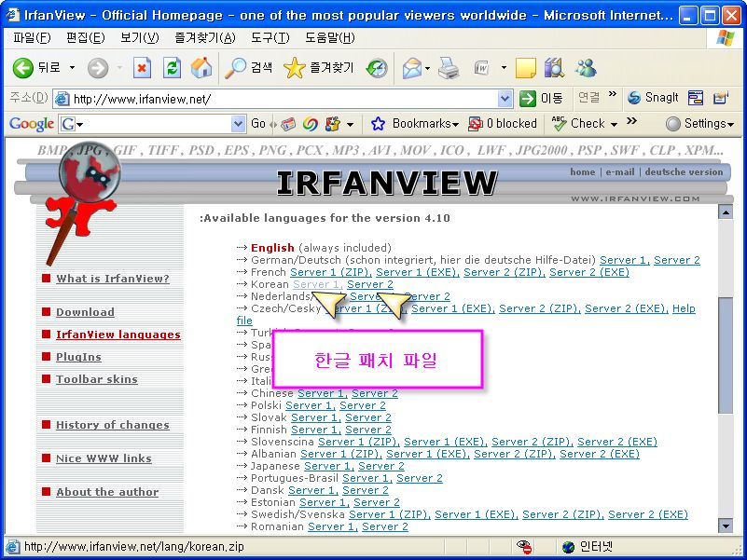Image resolution: width=747 pixels, height=560 pixels.
Task: Click French Server 1 (ZIP) link
Action: coord(331,272)
